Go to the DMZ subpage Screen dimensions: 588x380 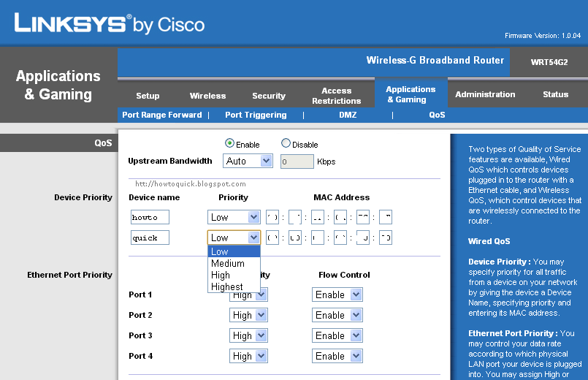pyautogui.click(x=348, y=115)
